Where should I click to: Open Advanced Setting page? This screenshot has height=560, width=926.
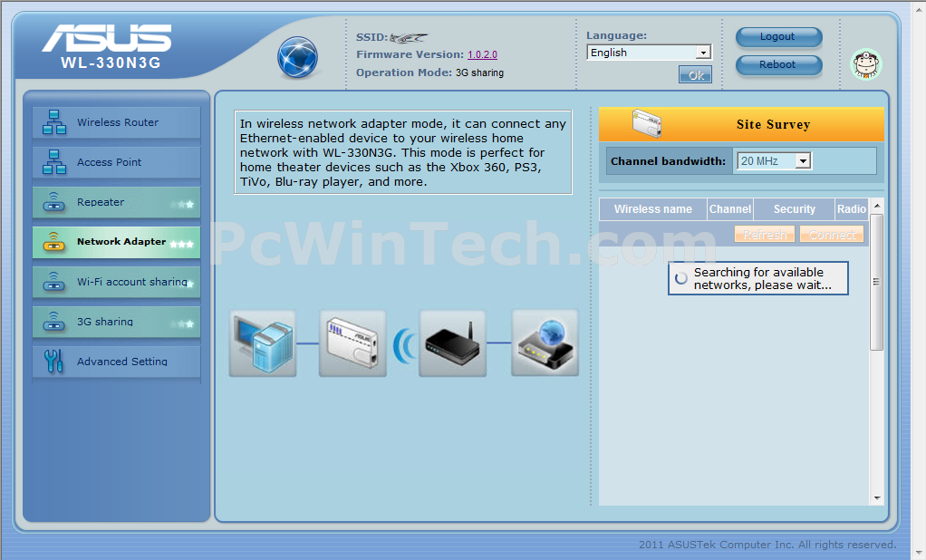click(x=116, y=362)
